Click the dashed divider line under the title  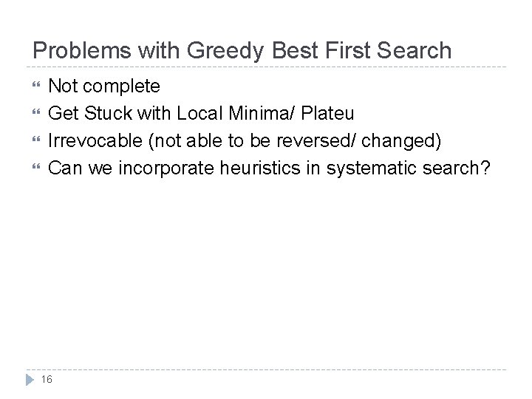coord(266,66)
